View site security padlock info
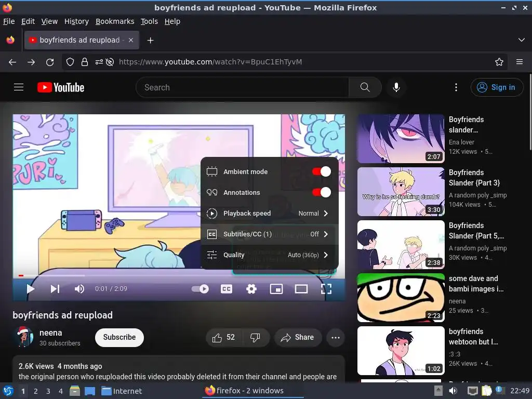532x399 pixels. (85, 62)
